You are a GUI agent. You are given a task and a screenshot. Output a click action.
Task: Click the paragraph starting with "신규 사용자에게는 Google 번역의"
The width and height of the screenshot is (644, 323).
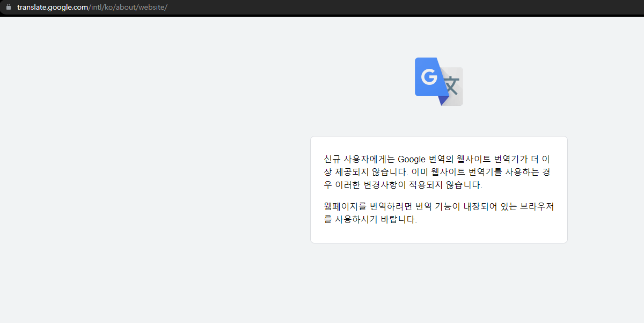tap(437, 172)
